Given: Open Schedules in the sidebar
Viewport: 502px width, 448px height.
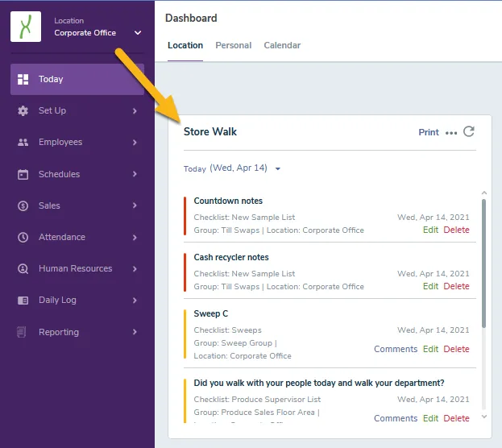Looking at the screenshot, I should (77, 174).
